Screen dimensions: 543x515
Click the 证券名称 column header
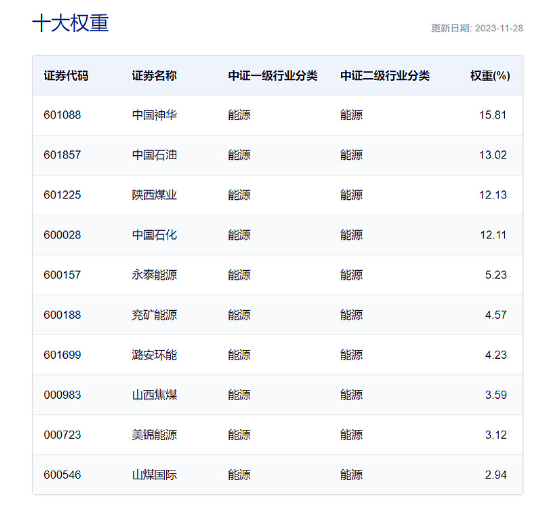pos(154,76)
